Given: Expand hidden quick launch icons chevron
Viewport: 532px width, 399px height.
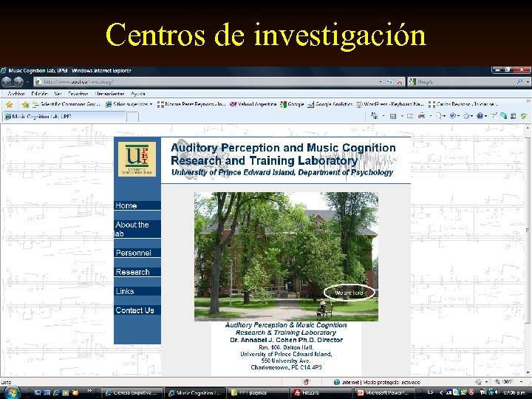Looking at the screenshot, I should (x=89, y=391).
